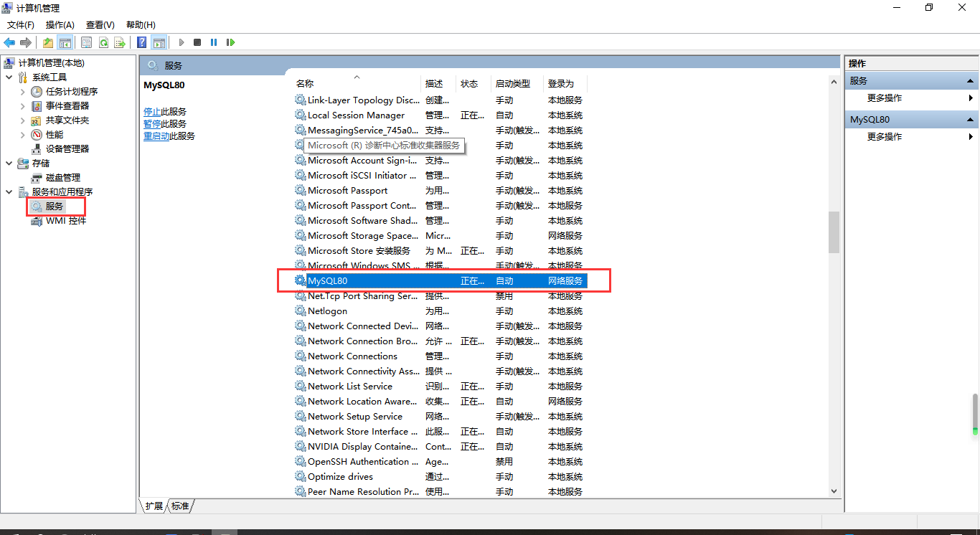The height and width of the screenshot is (535, 980).
Task: Click the 共享文件夹 shared folder icon
Action: click(x=37, y=120)
